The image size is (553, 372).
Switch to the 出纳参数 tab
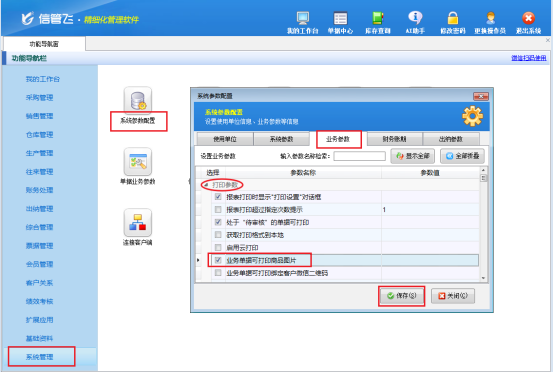451,139
